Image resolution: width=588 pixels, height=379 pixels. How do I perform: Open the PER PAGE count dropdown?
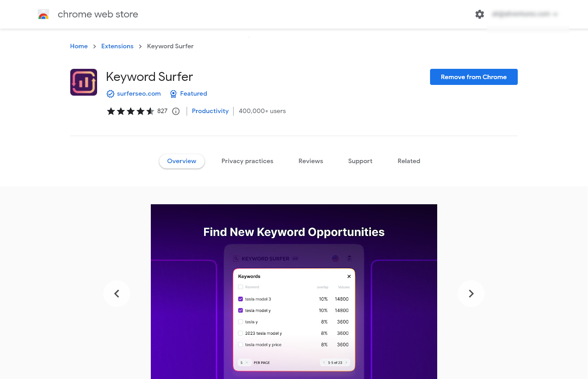244,362
